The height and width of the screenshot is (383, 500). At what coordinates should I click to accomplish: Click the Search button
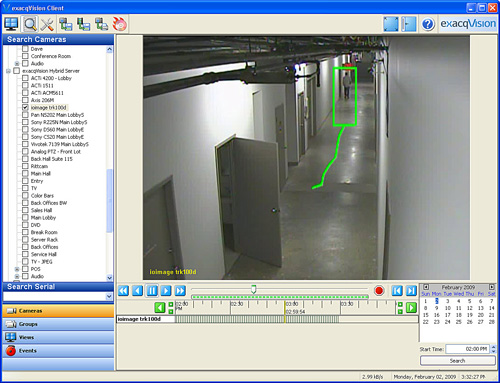click(x=458, y=361)
